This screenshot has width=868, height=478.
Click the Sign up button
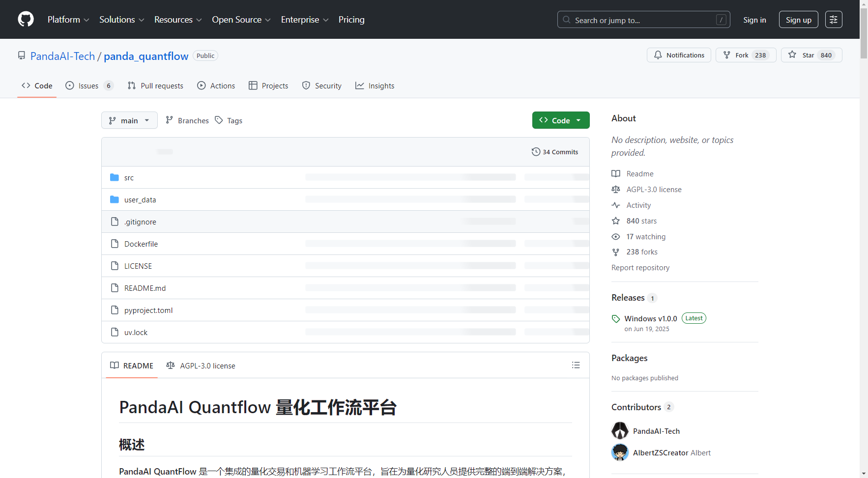[x=799, y=20]
